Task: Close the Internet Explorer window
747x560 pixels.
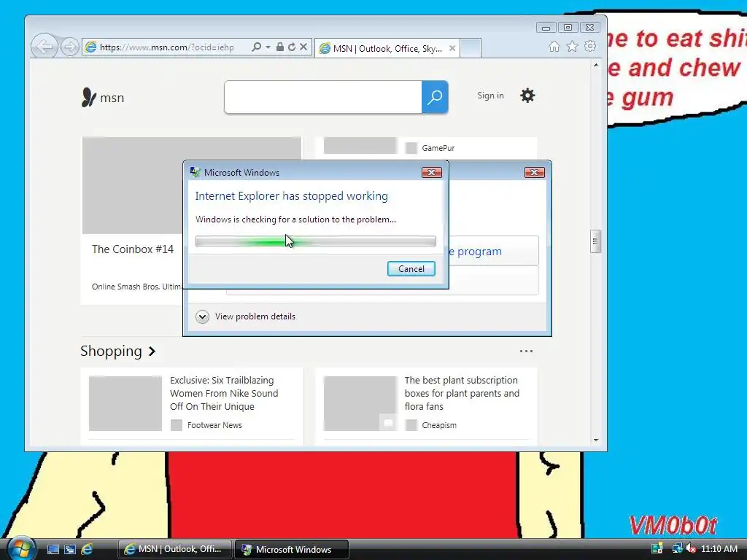Action: pyautogui.click(x=589, y=28)
